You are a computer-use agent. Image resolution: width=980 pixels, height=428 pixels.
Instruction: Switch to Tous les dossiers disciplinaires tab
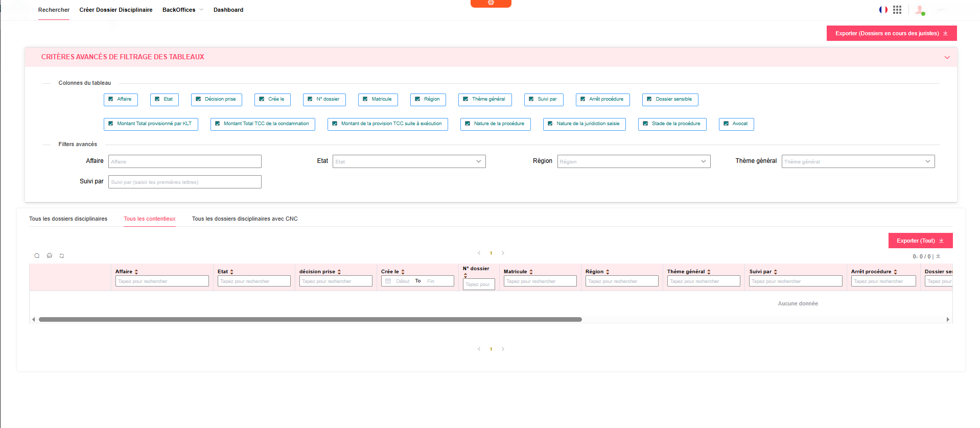click(68, 219)
